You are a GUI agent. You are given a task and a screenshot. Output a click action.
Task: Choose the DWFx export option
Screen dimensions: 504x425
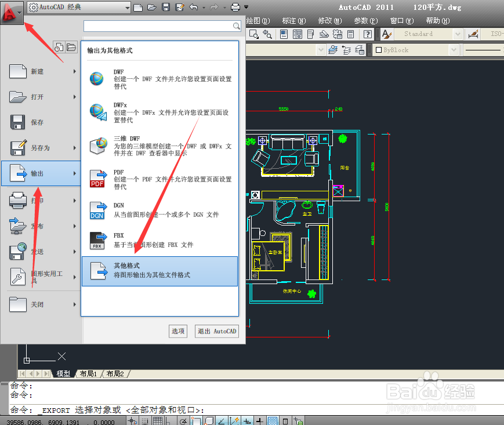[159, 112]
